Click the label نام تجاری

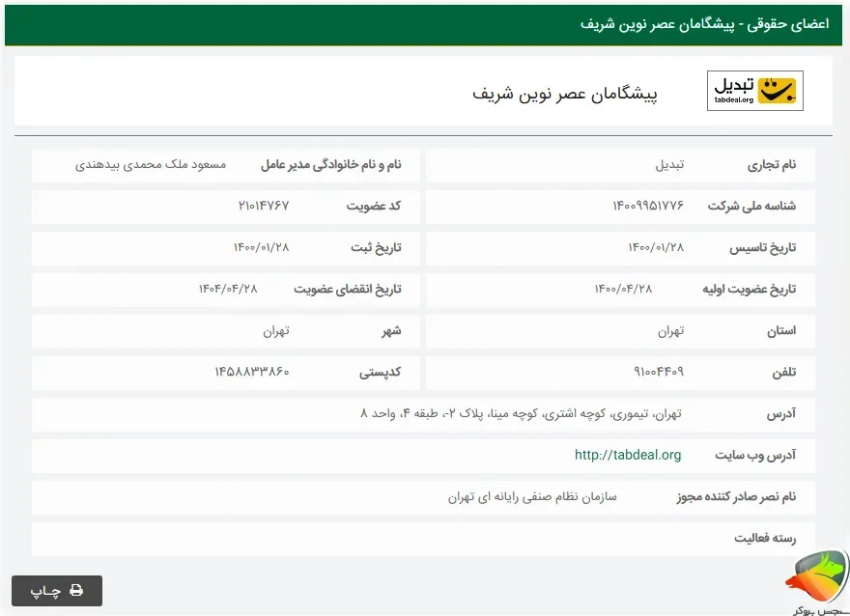[x=772, y=165]
